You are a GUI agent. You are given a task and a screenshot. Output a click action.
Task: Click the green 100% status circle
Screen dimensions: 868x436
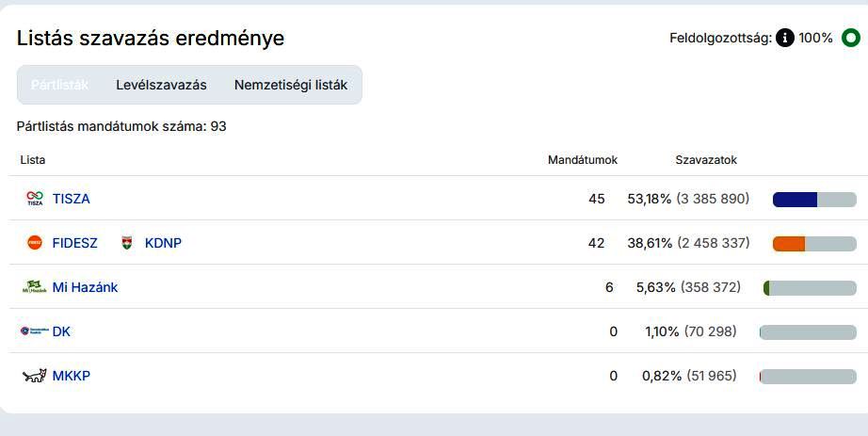pyautogui.click(x=850, y=39)
